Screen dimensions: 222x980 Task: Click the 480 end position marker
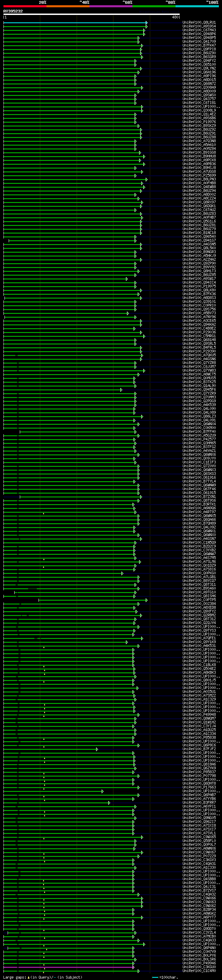[175, 17]
